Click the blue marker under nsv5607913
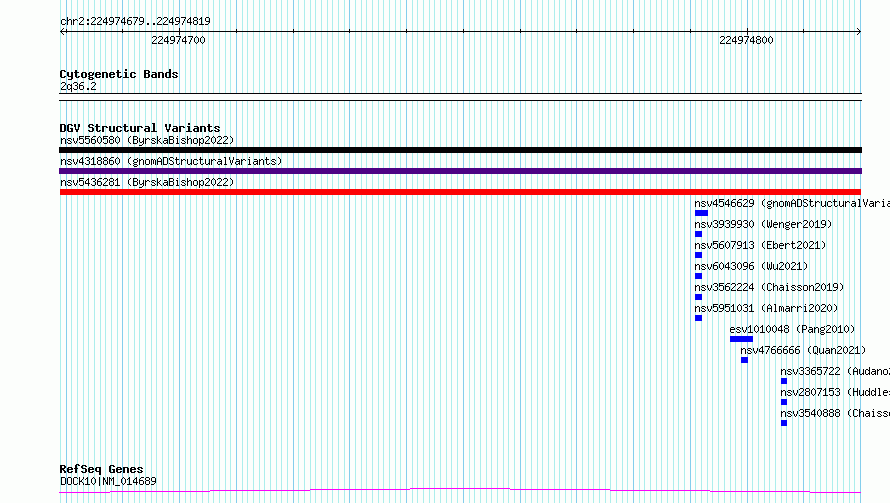Viewport: 890px width, 503px height. 699,255
